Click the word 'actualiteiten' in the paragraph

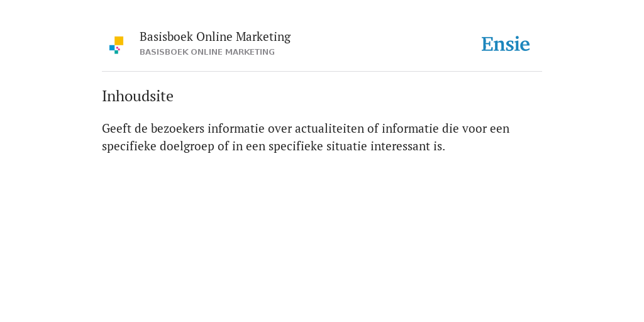[x=330, y=128]
